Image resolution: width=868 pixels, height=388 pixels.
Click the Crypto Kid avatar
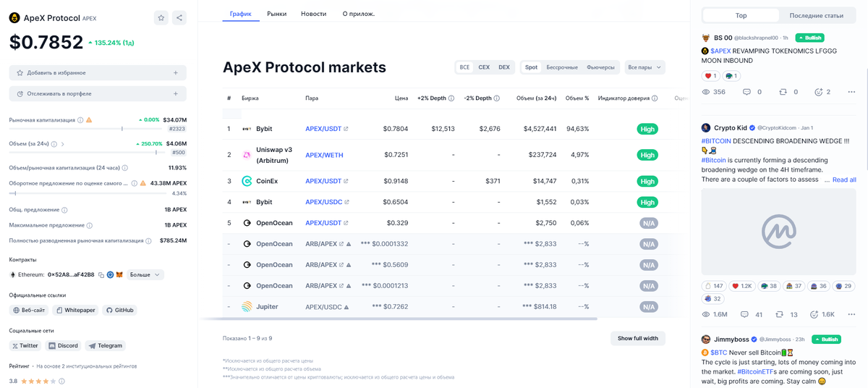(706, 127)
